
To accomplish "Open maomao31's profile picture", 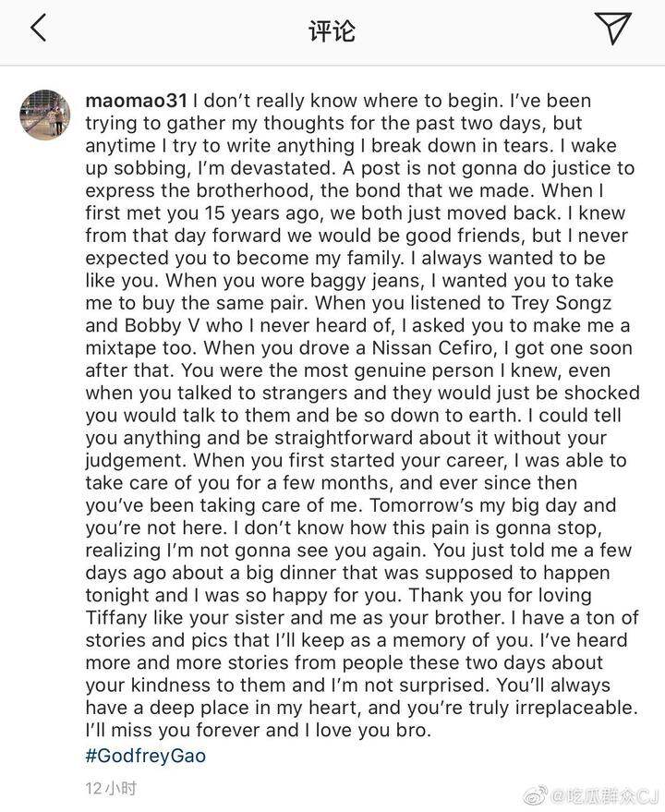I will [x=45, y=115].
